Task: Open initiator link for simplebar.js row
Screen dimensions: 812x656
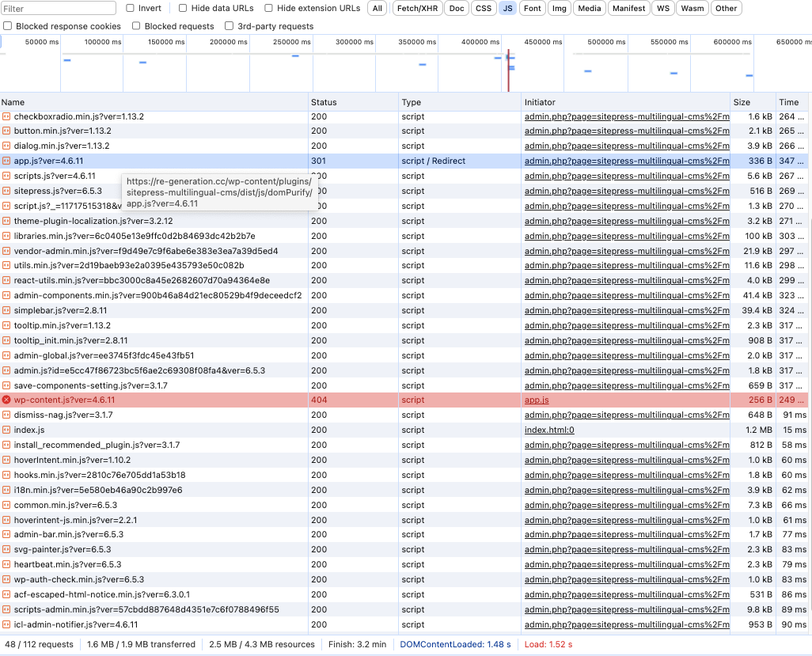Action: [627, 311]
